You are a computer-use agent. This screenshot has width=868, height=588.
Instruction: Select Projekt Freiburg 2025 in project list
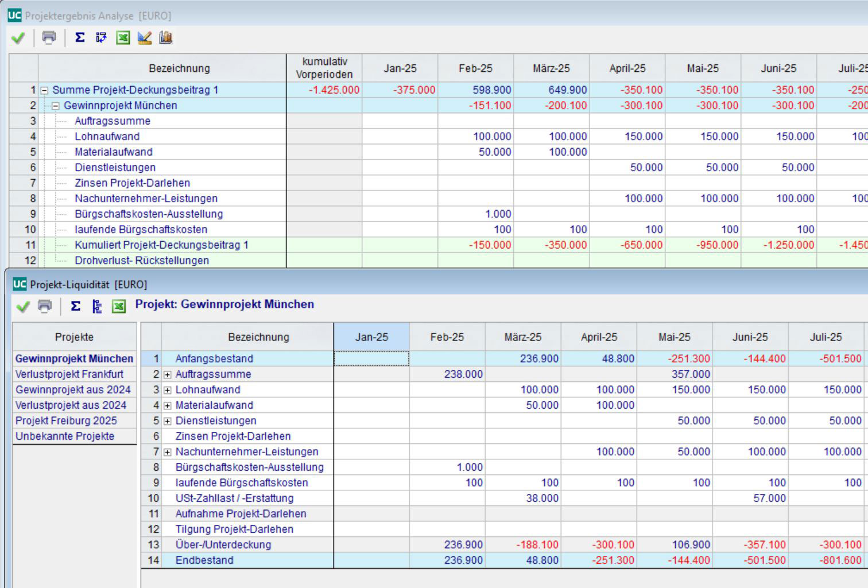pyautogui.click(x=66, y=420)
